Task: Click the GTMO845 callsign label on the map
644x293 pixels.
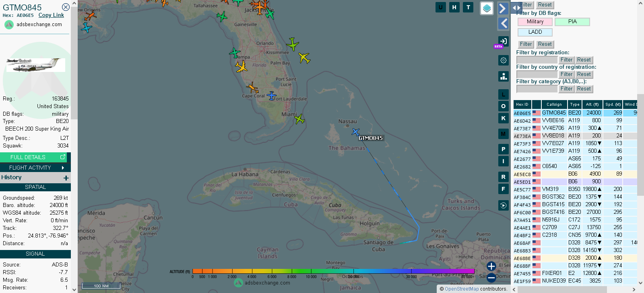Action: point(371,138)
